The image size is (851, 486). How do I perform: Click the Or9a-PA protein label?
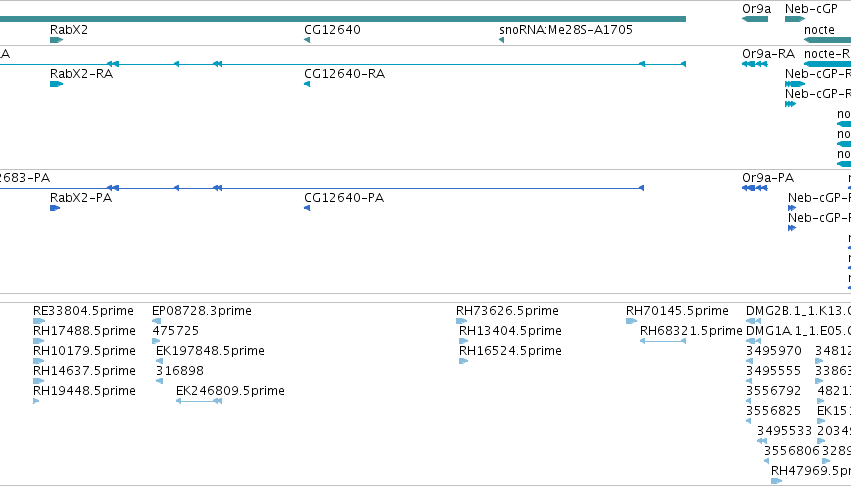(768, 178)
